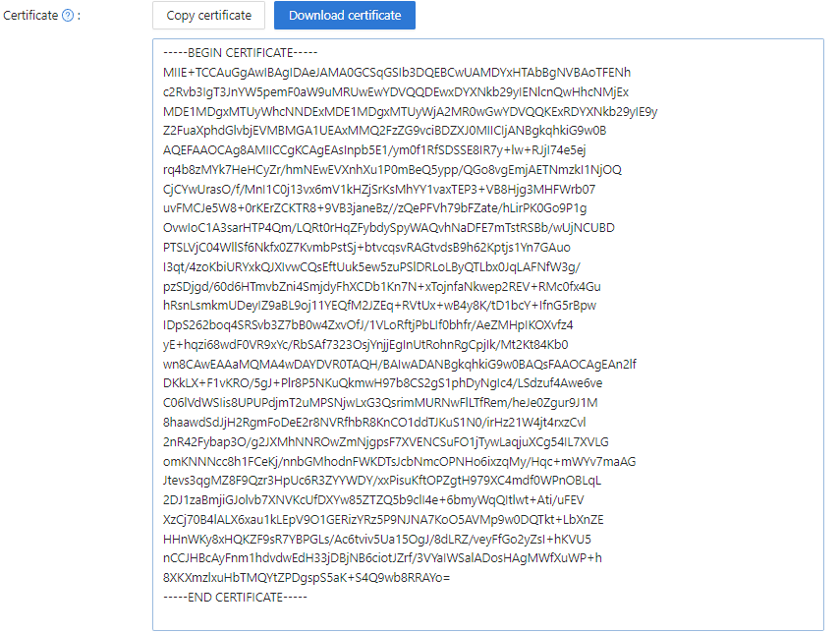Click the line starting with PTSLVjC04WllSf6

coord(367,247)
